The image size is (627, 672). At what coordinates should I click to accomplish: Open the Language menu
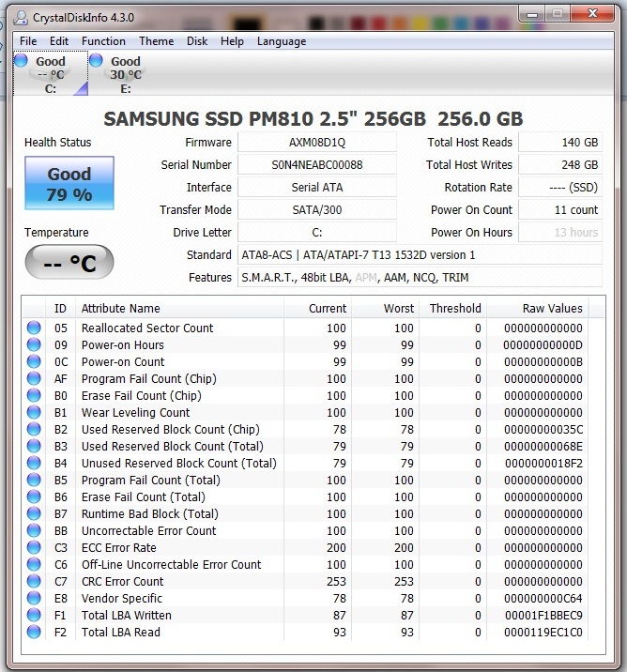click(x=282, y=41)
